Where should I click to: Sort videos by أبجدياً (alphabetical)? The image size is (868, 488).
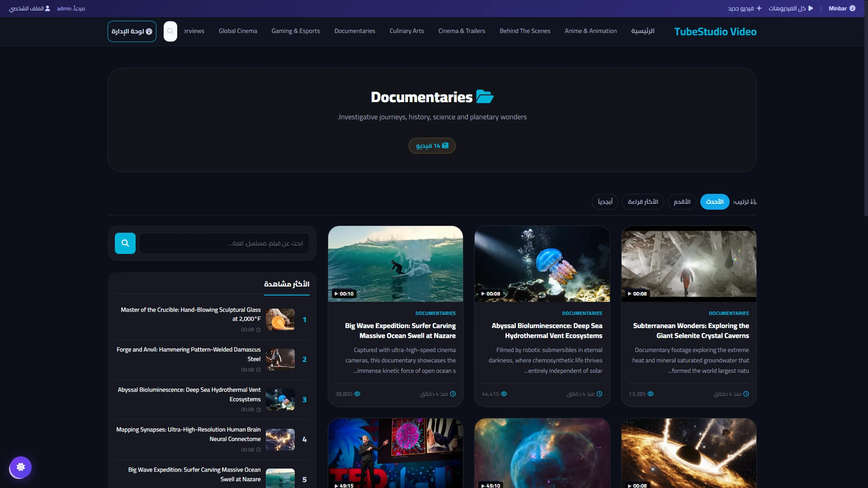(605, 202)
